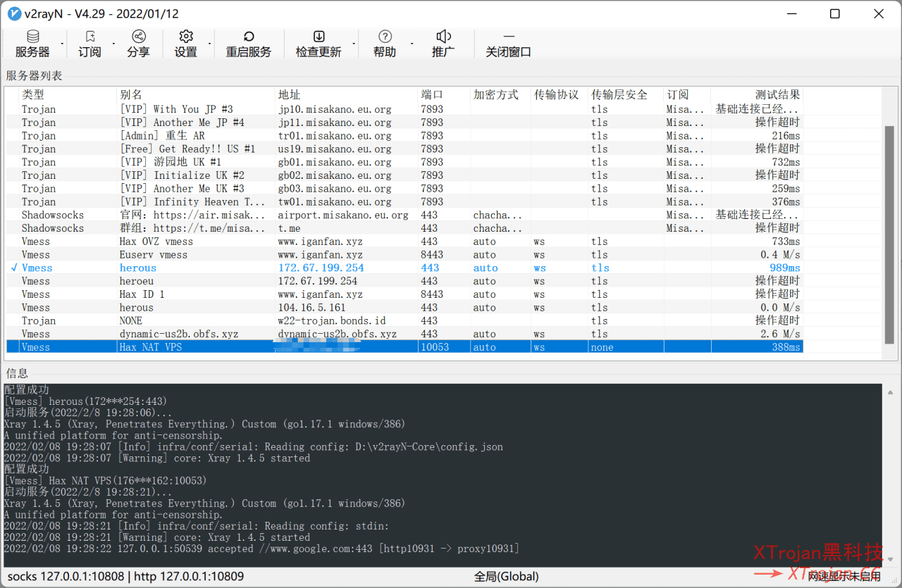This screenshot has width=902, height=588.
Task: Click the v2rayN logo in the title bar
Action: pos(14,13)
